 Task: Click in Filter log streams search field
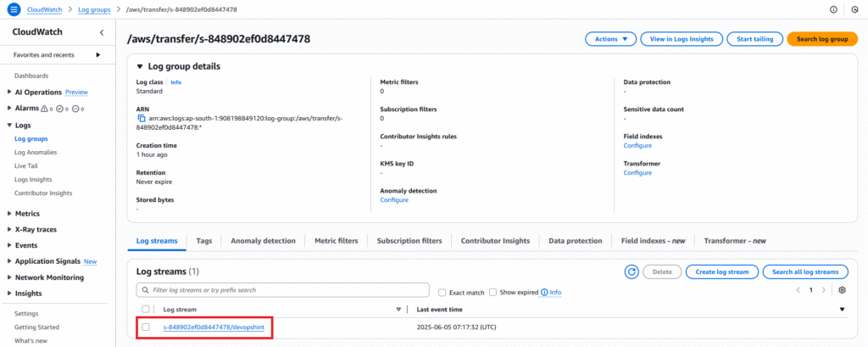click(x=283, y=290)
